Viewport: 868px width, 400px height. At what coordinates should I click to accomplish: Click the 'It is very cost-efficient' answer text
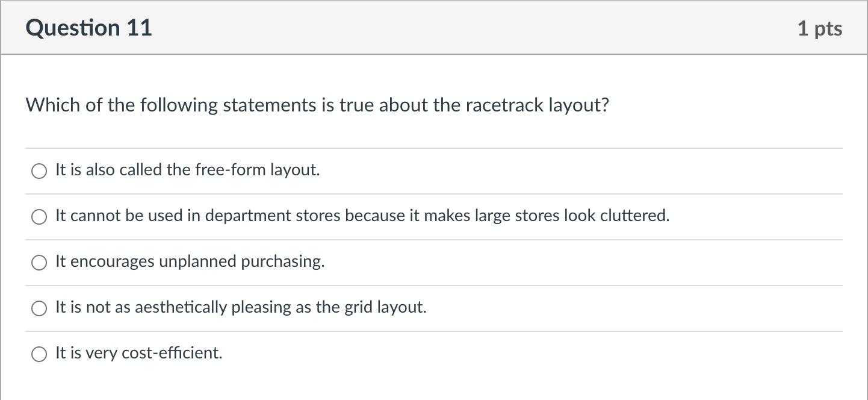138,353
